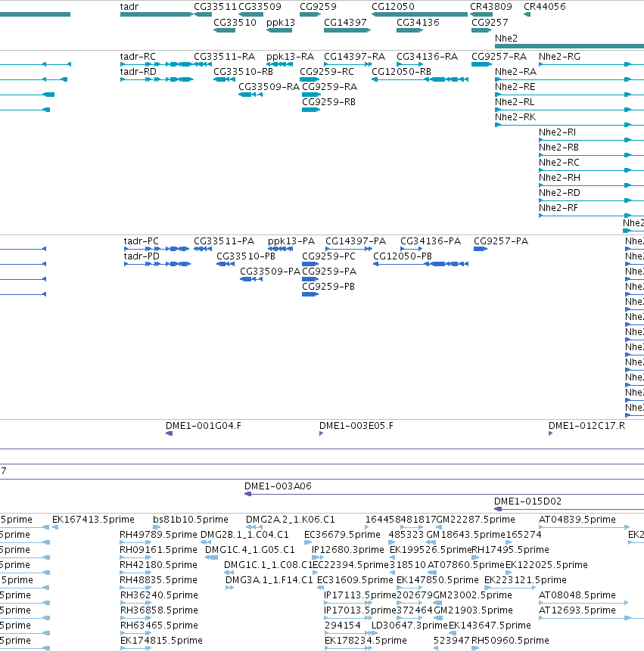Open the CG9259-RB transcript label
Viewport: 644px width, 652px height.
pos(328,102)
